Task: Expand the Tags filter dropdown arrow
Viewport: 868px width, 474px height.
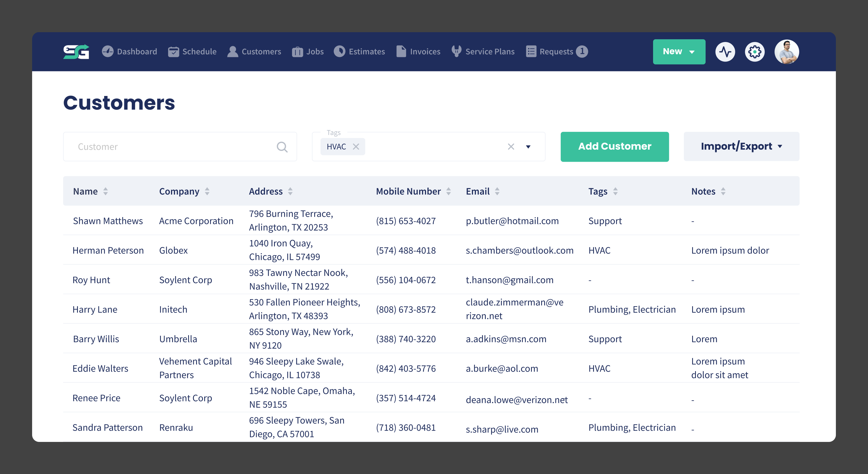Action: [x=528, y=147]
